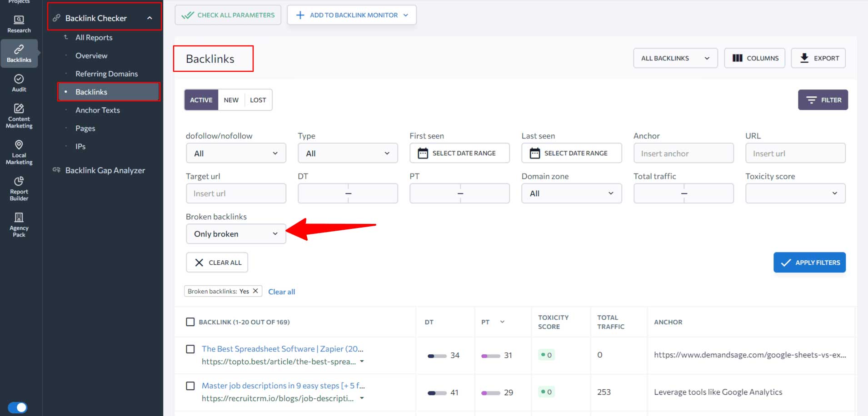This screenshot has width=868, height=416.
Task: Click the plus icon in Add to Backlink Monitor
Action: coord(300,15)
